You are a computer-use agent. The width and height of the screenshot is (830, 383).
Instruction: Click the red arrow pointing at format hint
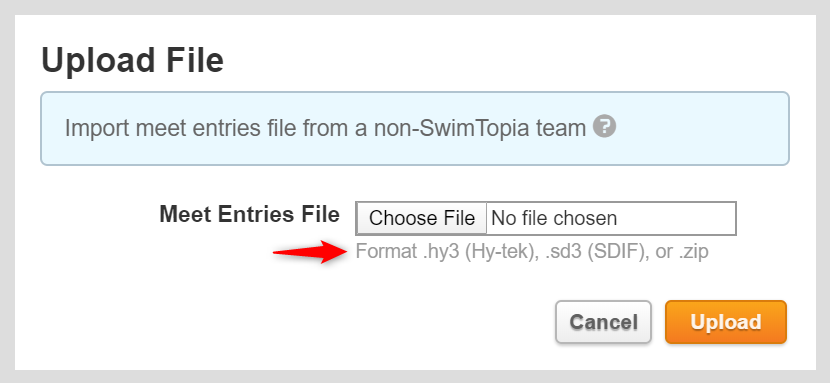coord(310,251)
